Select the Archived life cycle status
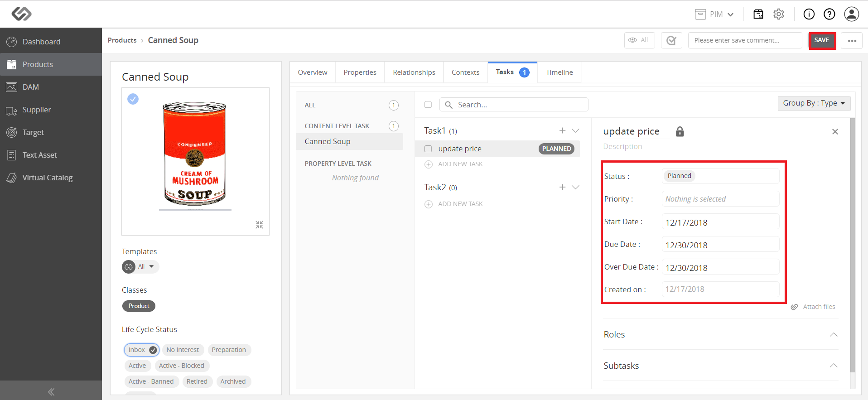Screen dimensions: 868x400 pyautogui.click(x=233, y=381)
